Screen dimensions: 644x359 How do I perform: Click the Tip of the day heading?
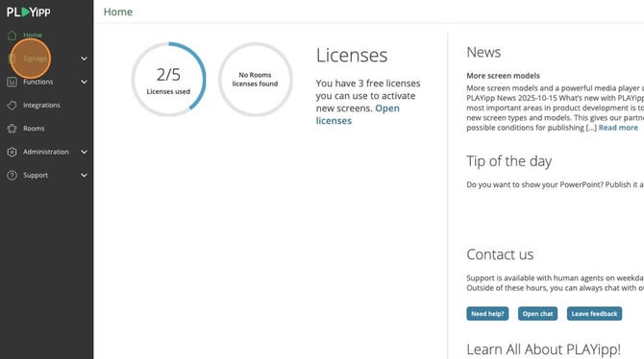[508, 161]
